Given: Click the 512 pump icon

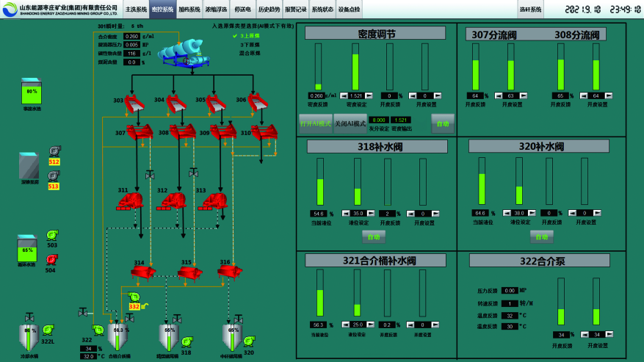Looking at the screenshot, I should pyautogui.click(x=54, y=151).
